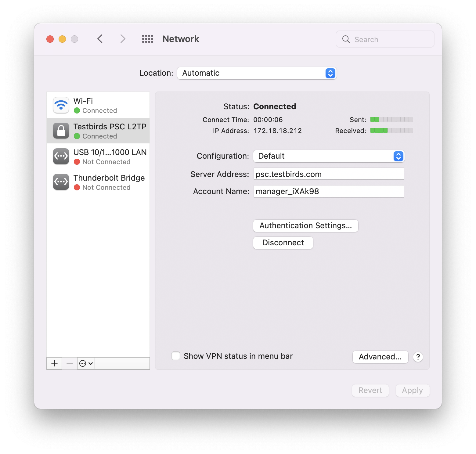This screenshot has height=454, width=476.
Task: Select the Wi-Fi service entry
Action: [x=101, y=105]
